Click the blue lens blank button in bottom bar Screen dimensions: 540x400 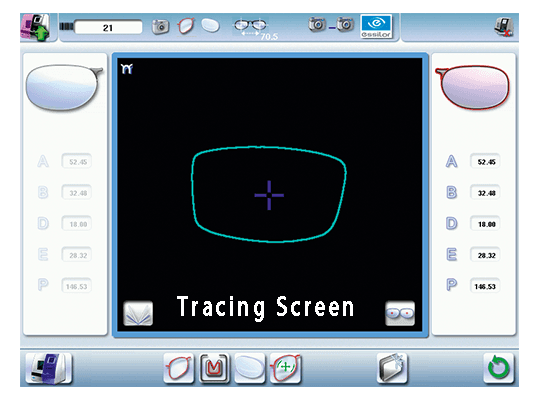click(x=250, y=368)
